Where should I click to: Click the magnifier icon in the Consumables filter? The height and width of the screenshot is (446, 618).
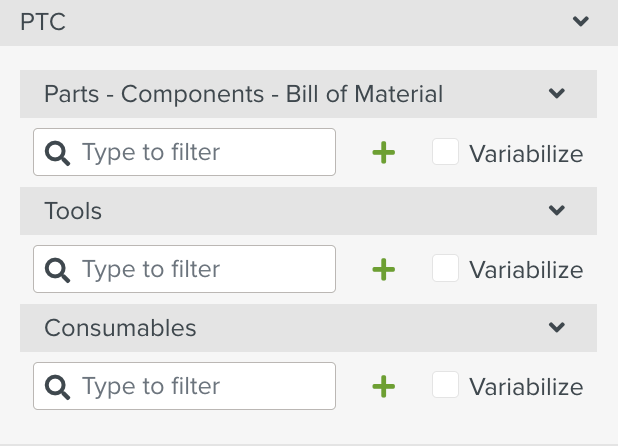click(58, 386)
